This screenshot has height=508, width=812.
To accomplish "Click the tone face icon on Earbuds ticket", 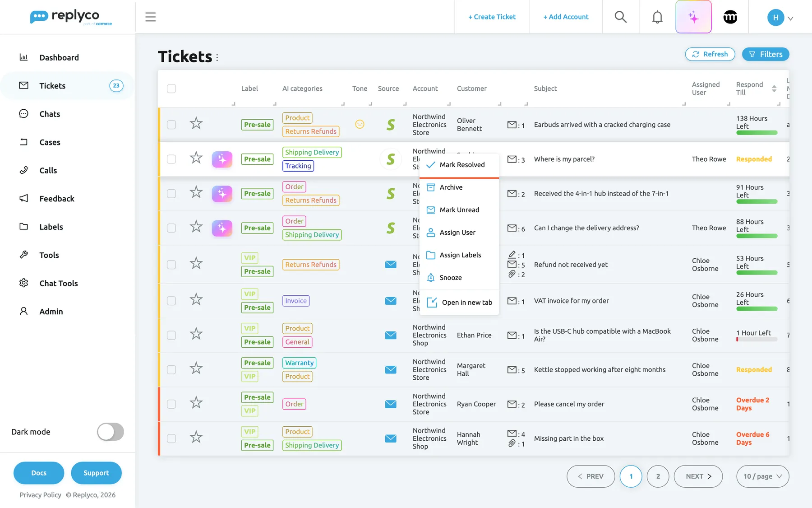I will pos(360,124).
